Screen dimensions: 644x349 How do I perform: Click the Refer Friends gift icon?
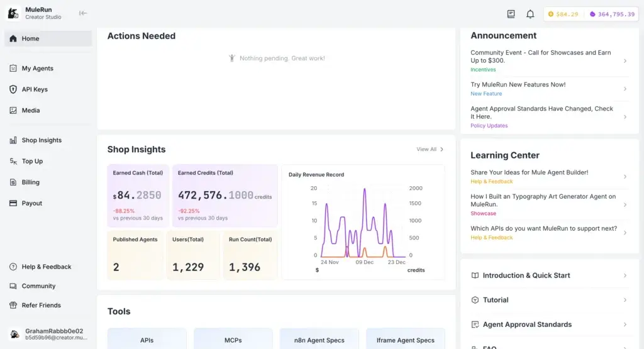coord(13,305)
